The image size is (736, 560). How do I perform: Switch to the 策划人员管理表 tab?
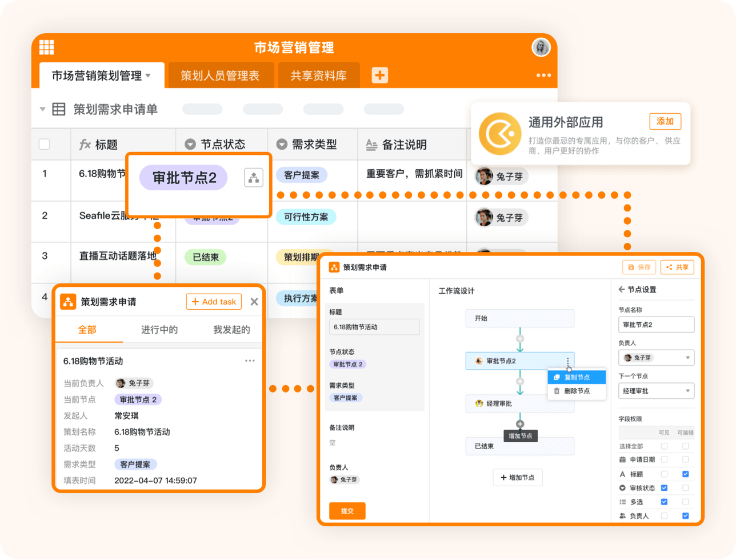pyautogui.click(x=220, y=75)
